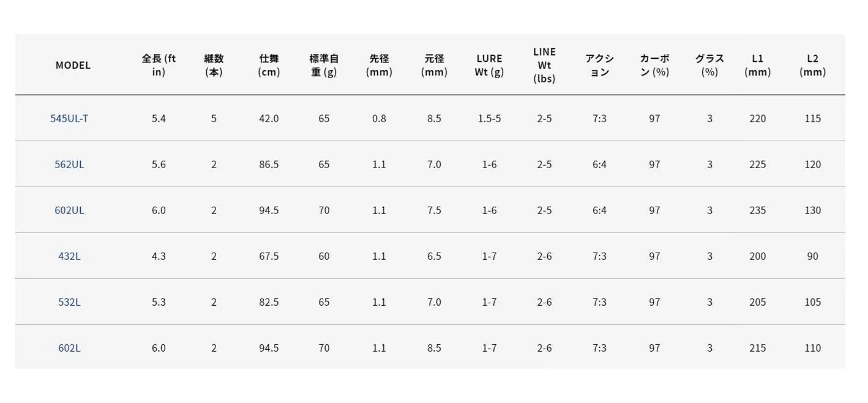Screen dimensions: 868x403
Task: Click the MODEL column header
Action: click(x=73, y=65)
